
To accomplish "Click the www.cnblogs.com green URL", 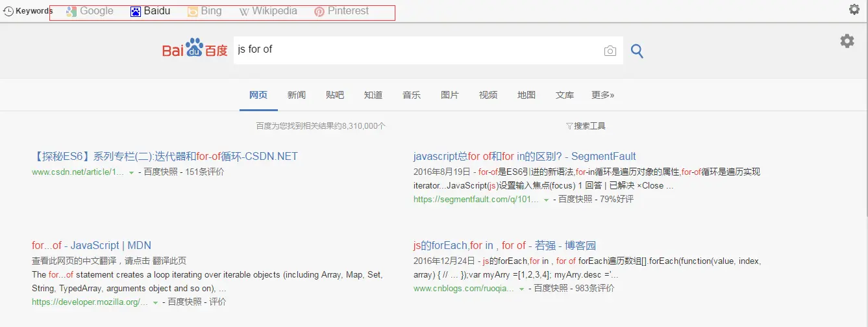I will 464,288.
